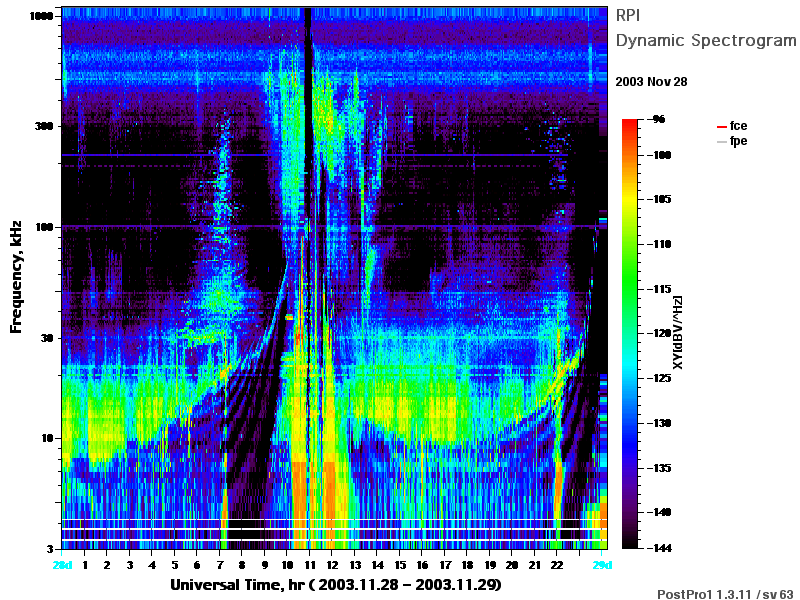Click the 28d start time label

(x=62, y=565)
